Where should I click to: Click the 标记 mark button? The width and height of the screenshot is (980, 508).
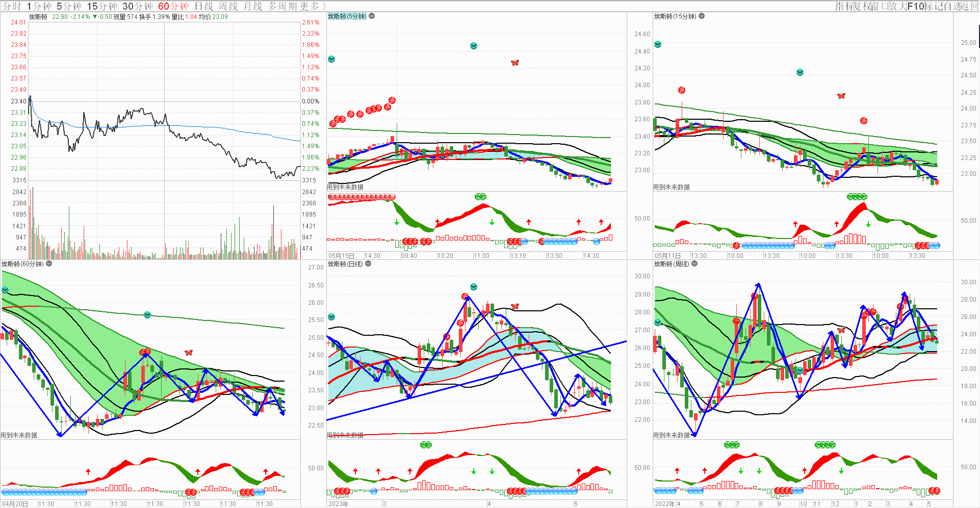pyautogui.click(x=934, y=6)
